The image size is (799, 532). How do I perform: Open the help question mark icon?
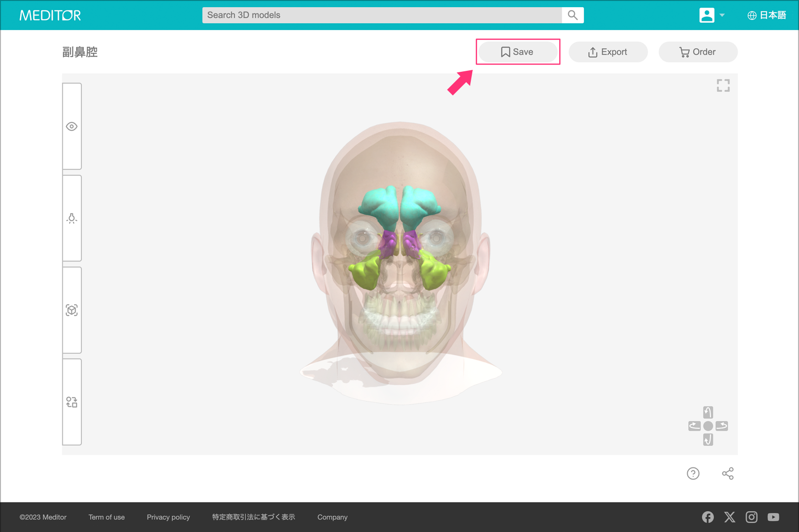(693, 474)
